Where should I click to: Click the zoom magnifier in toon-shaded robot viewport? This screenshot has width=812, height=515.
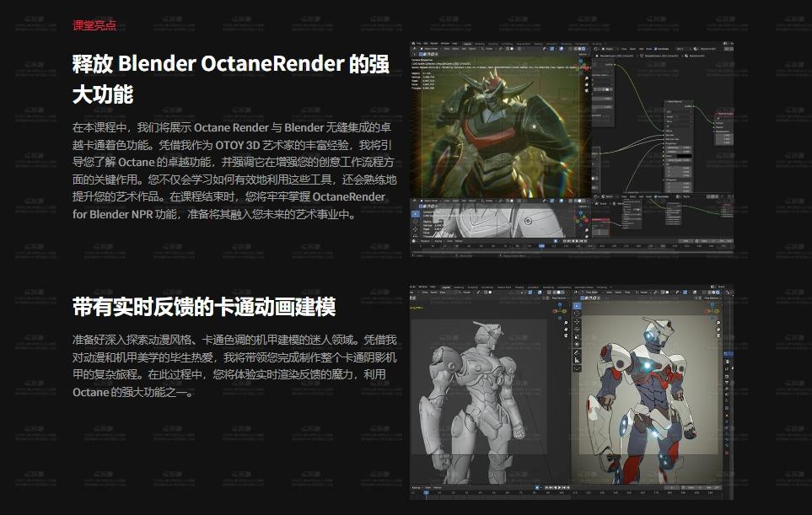click(718, 323)
